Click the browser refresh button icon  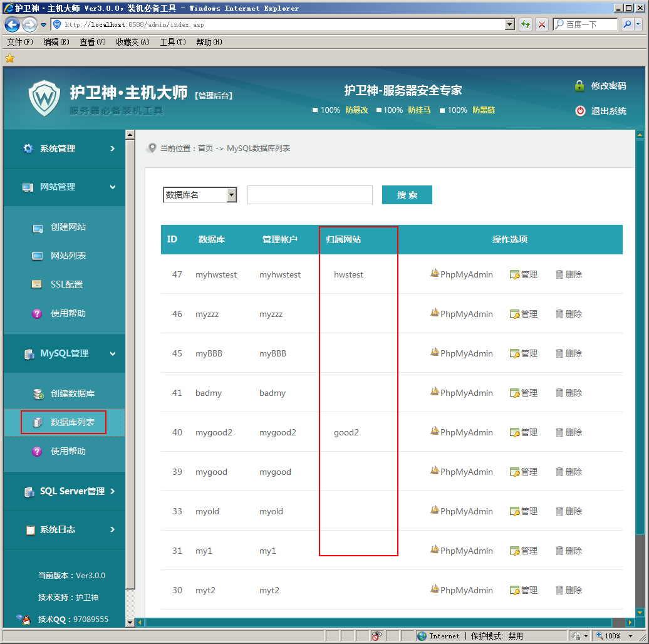526,24
